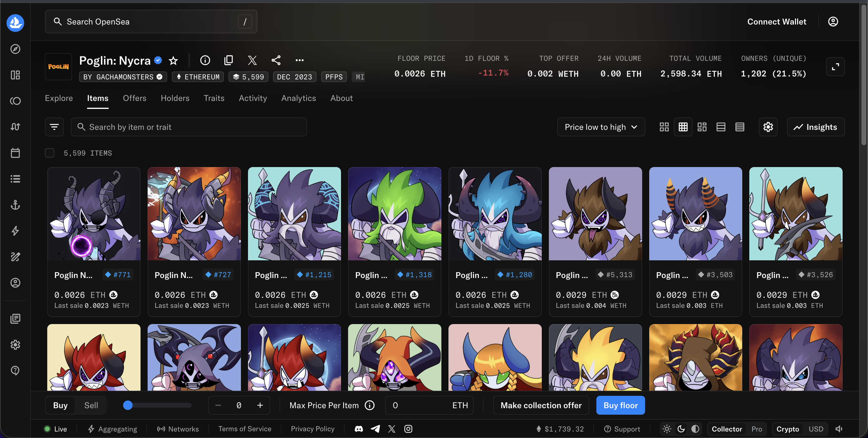Select the Buy mode toggle

pyautogui.click(x=60, y=405)
